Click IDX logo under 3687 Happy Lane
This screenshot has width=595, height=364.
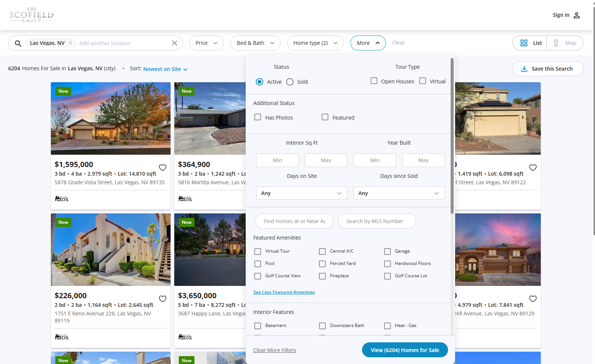coord(185,337)
